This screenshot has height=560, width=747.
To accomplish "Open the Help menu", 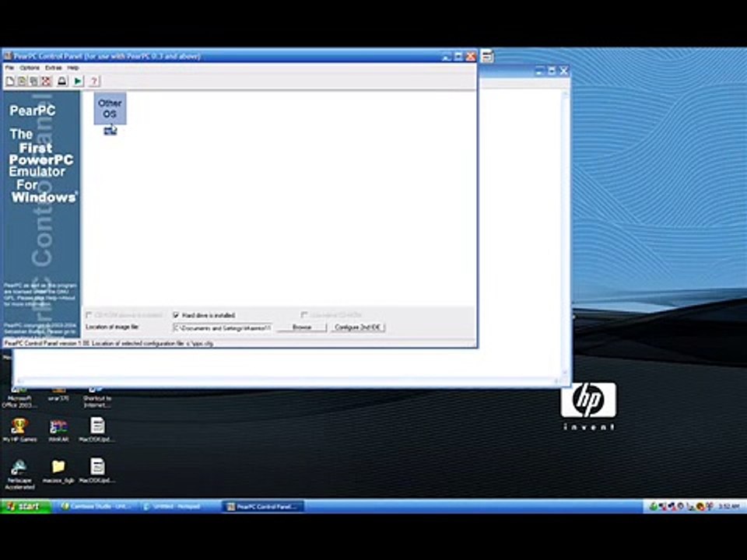I will (x=73, y=68).
